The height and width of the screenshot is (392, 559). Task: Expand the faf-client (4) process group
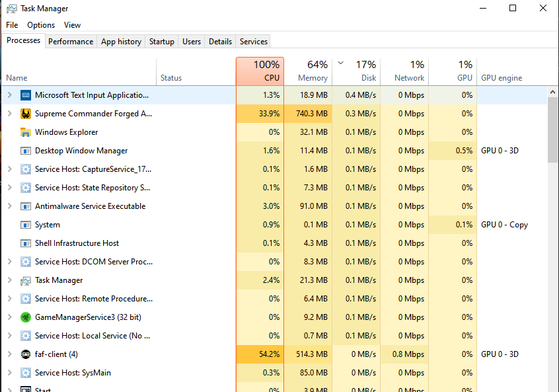10,354
